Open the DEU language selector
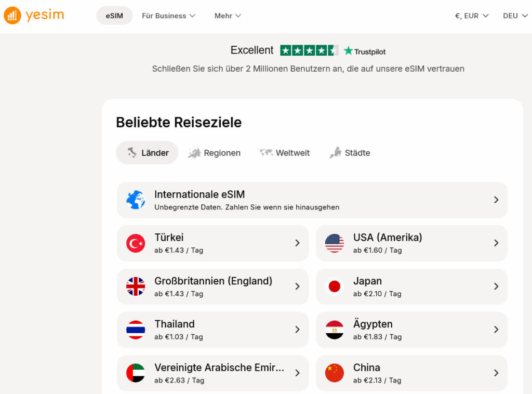Viewport: 532px width, 394px height. click(x=514, y=16)
